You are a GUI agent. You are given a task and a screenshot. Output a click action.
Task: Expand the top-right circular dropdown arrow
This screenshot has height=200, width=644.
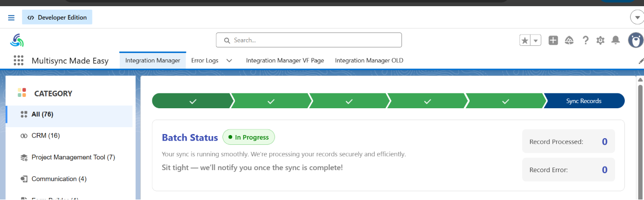click(x=637, y=17)
